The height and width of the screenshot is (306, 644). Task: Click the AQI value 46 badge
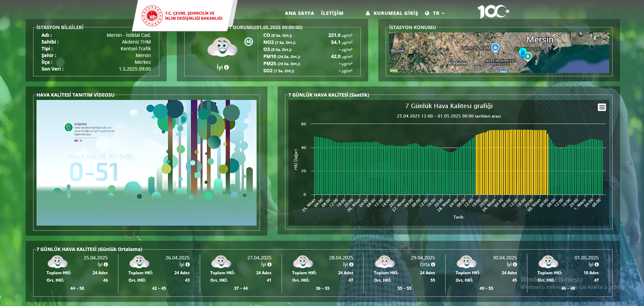pos(248,42)
